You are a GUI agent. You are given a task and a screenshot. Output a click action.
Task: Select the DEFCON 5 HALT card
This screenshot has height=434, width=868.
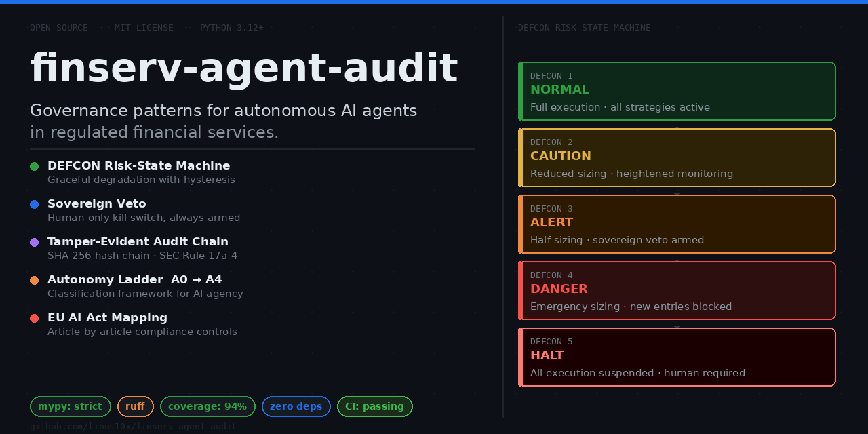pos(677,357)
